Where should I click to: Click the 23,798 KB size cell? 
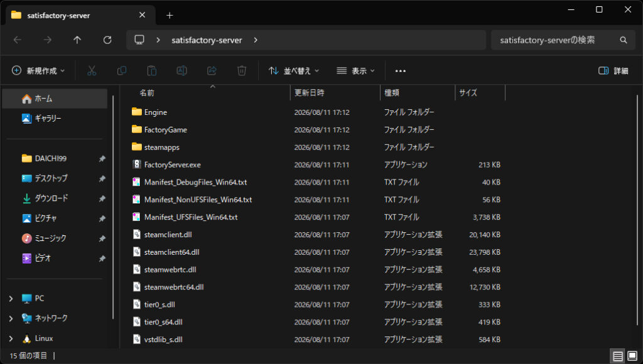point(485,252)
